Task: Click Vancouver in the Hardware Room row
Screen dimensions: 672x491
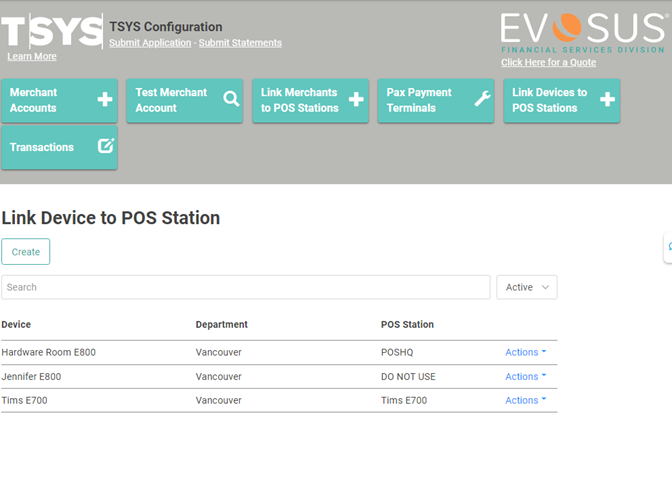Action: (219, 352)
